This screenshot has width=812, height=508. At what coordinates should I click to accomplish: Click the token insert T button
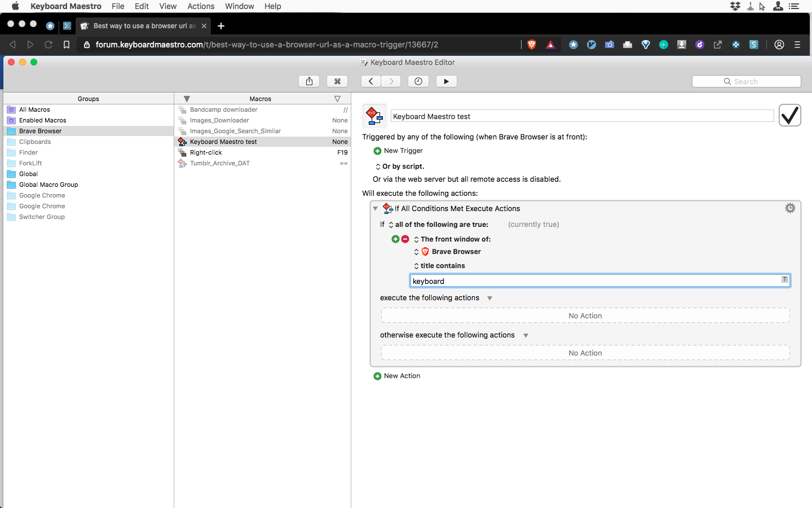click(x=784, y=280)
